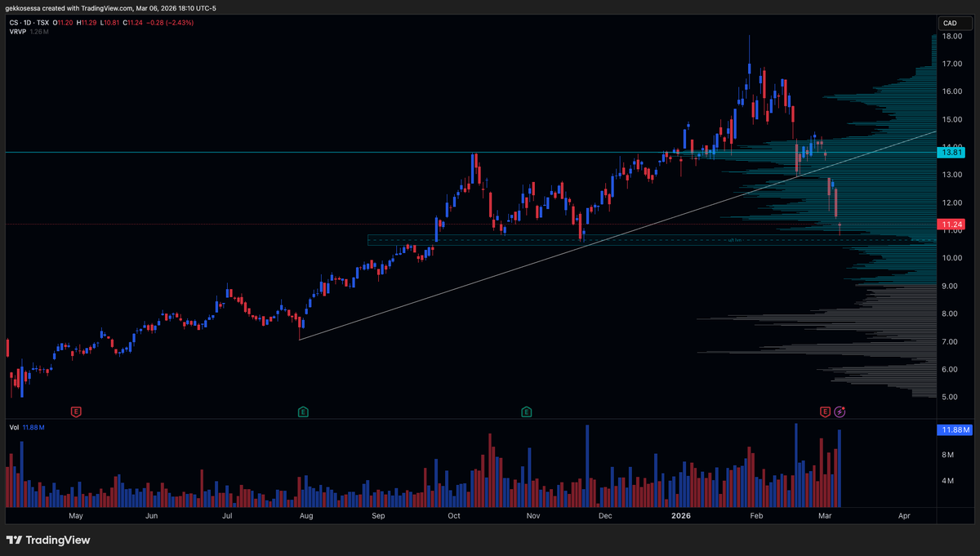The height and width of the screenshot is (556, 980).
Task: Click the green earnings E marker near Nov
Action: pos(527,411)
